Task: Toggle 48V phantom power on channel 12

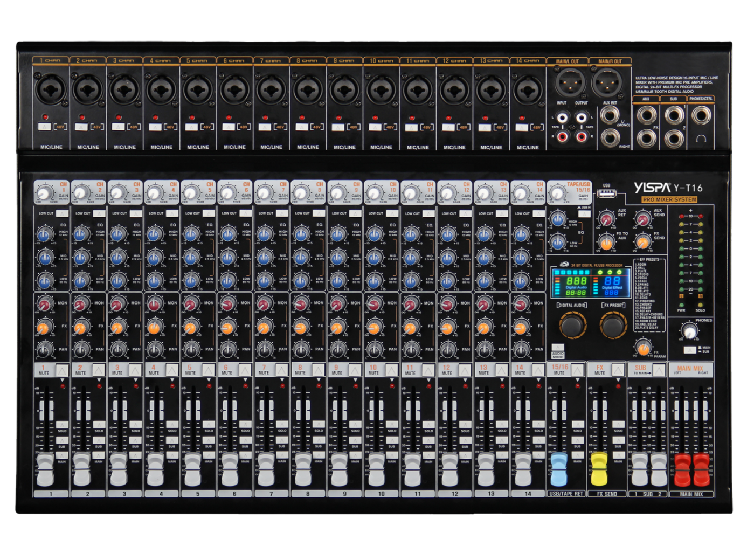Action: coord(448,127)
